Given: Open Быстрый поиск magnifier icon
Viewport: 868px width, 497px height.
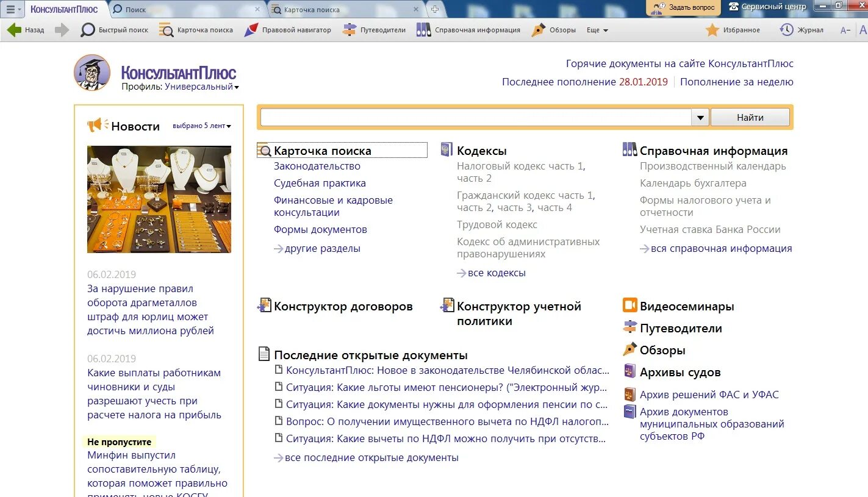Looking at the screenshot, I should pyautogui.click(x=88, y=30).
